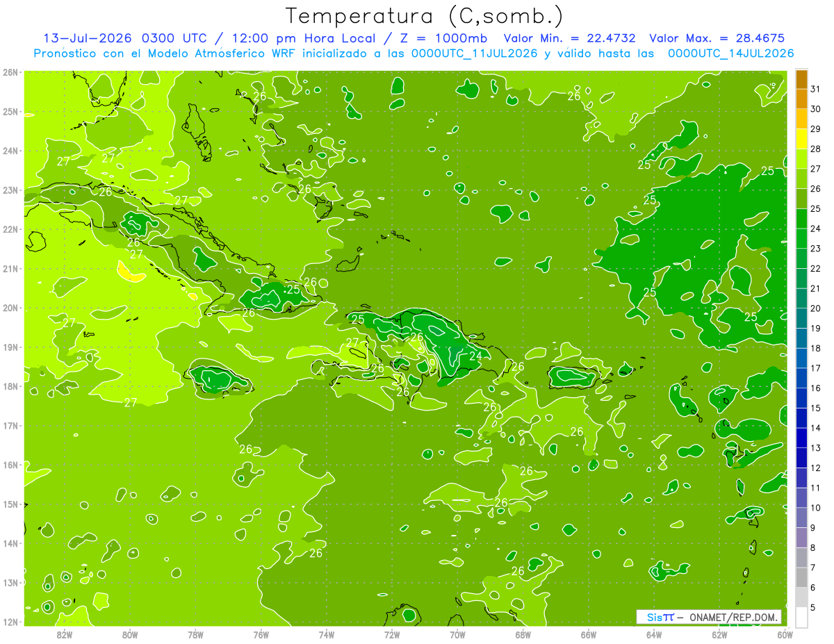This screenshot has width=834, height=644.
Task: Click the 70W longitude axis label
Action: [x=457, y=634]
